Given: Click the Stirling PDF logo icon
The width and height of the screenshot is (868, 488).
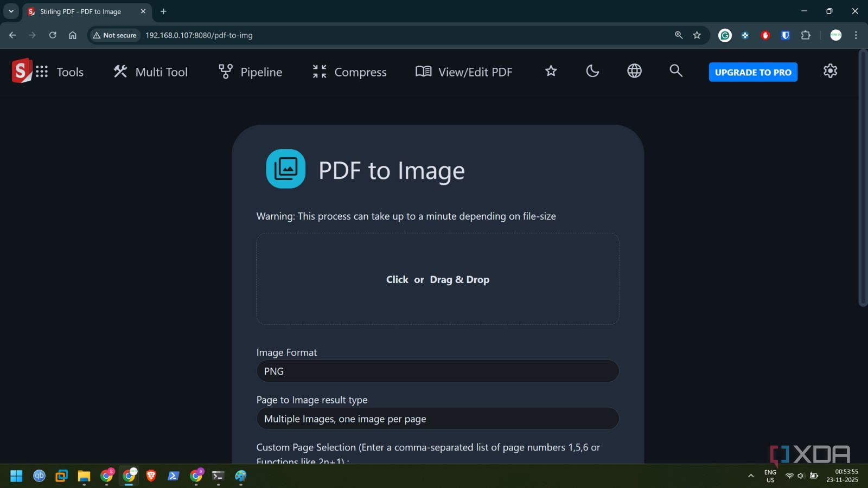Looking at the screenshot, I should tap(22, 71).
